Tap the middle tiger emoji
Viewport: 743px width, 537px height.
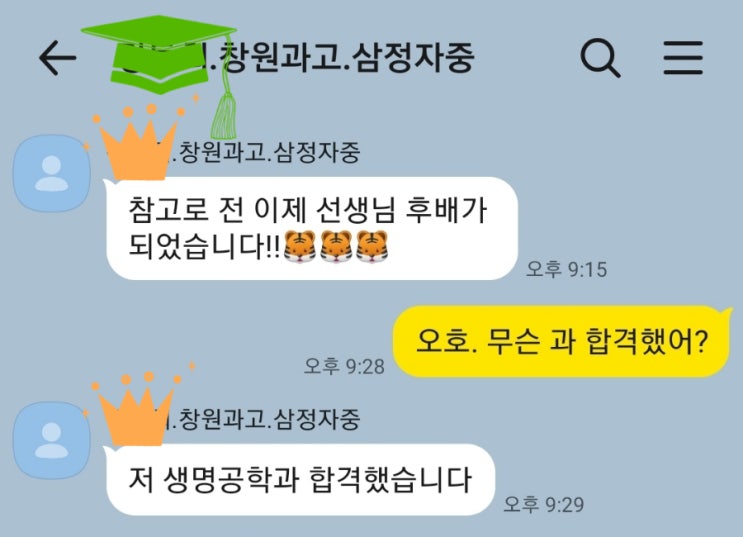[x=336, y=246]
